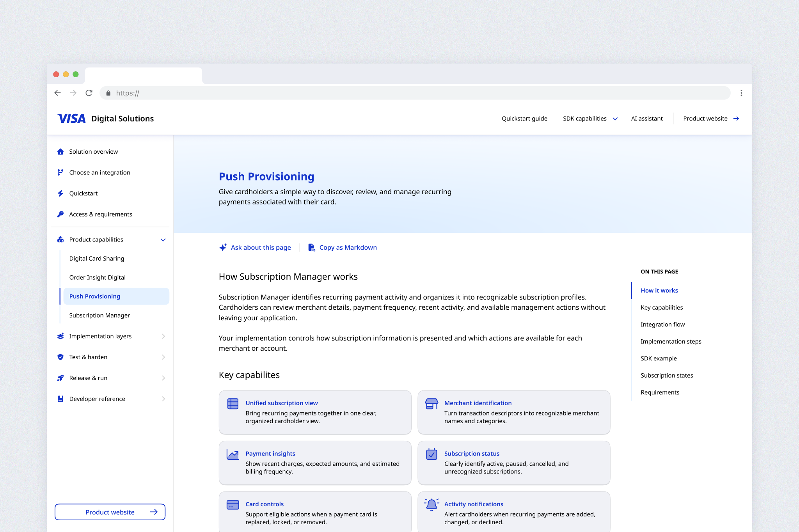Click the Visa Digital Solutions logo
799x532 pixels.
click(105, 119)
